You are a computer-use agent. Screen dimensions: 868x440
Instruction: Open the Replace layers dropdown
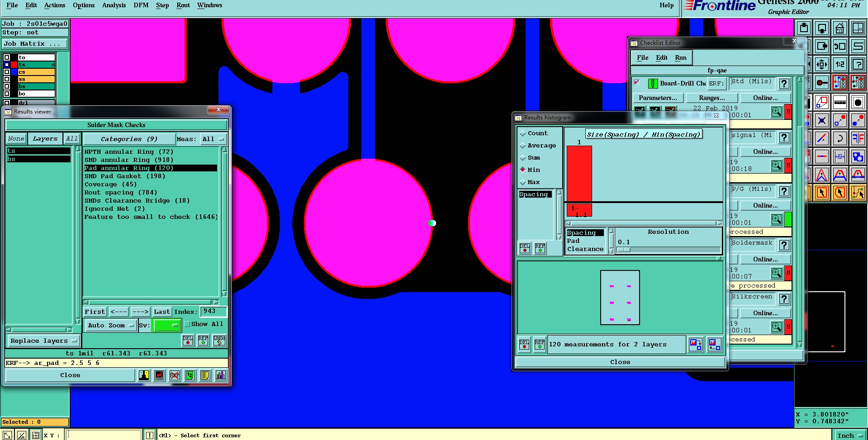pyautogui.click(x=43, y=341)
